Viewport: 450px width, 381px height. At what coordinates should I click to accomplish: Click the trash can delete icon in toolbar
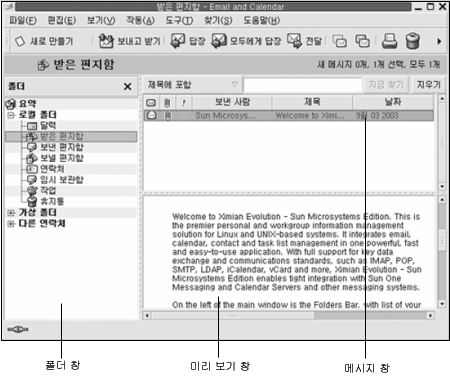[412, 41]
